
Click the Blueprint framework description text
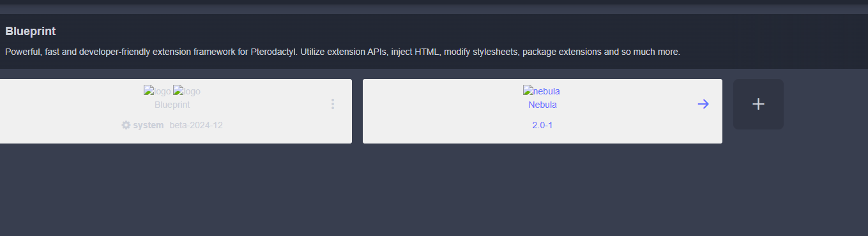click(x=342, y=52)
